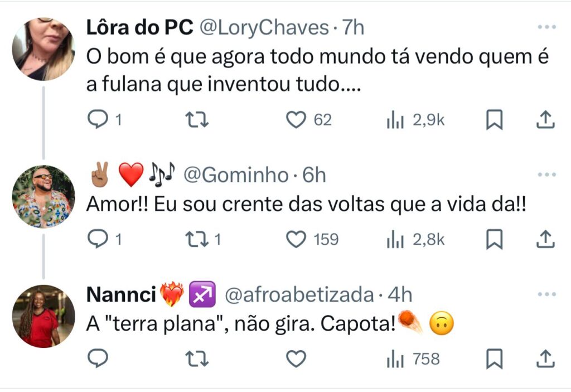Share Lôra do PC's tweet
The image size is (571, 392).
[x=545, y=120]
